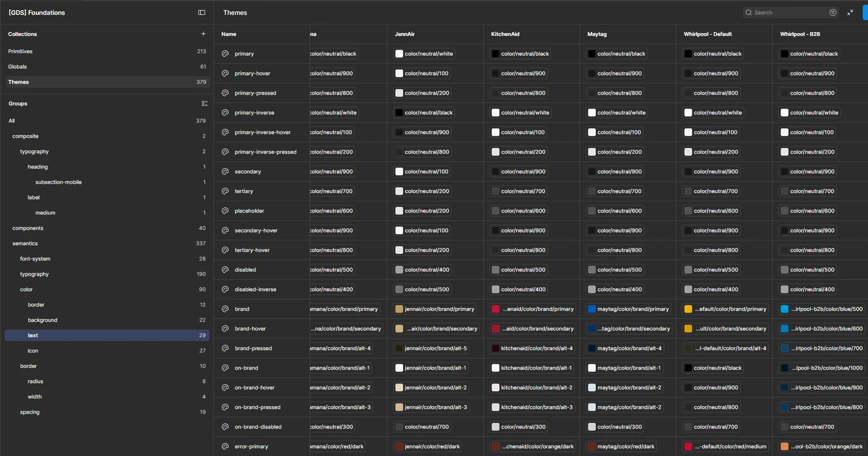This screenshot has height=456, width=868.
Task: Click the KitchenAid column header
Action: pyautogui.click(x=531, y=34)
